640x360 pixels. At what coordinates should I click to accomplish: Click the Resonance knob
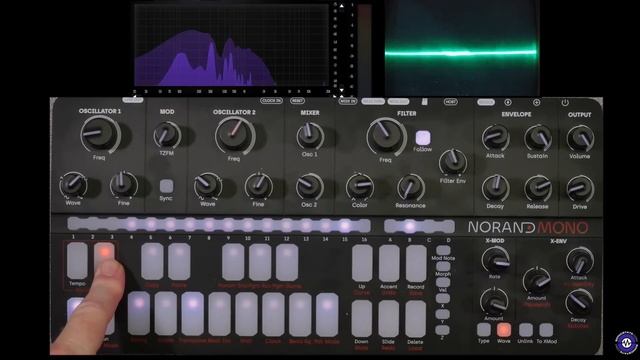click(411, 188)
